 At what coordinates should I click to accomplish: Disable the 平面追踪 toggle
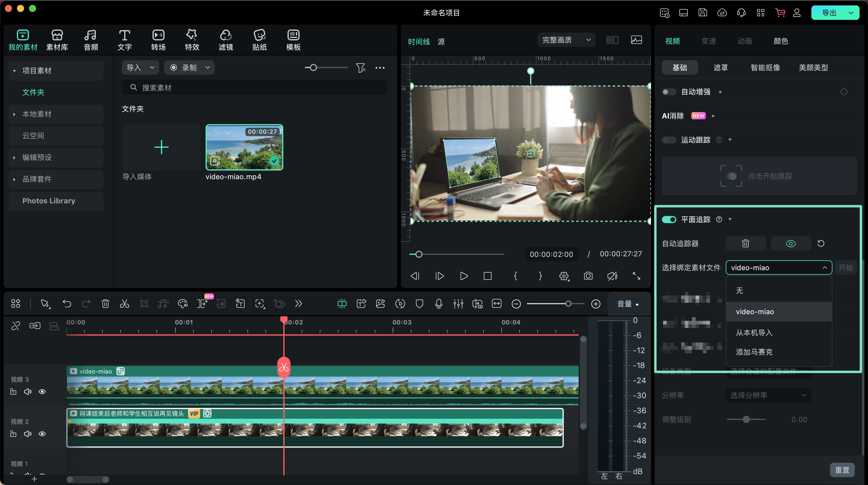click(669, 220)
